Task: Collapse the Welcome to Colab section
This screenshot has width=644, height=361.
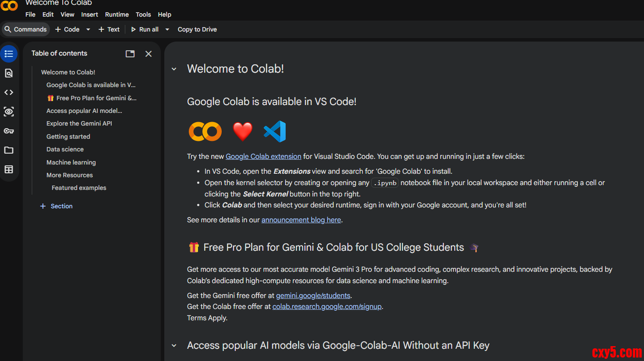Action: (x=174, y=69)
